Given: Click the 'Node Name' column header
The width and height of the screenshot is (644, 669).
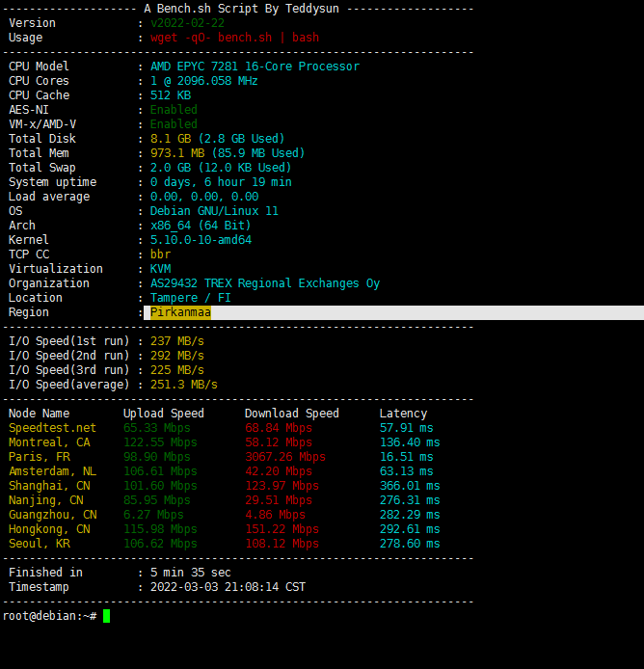Looking at the screenshot, I should [x=39, y=414].
